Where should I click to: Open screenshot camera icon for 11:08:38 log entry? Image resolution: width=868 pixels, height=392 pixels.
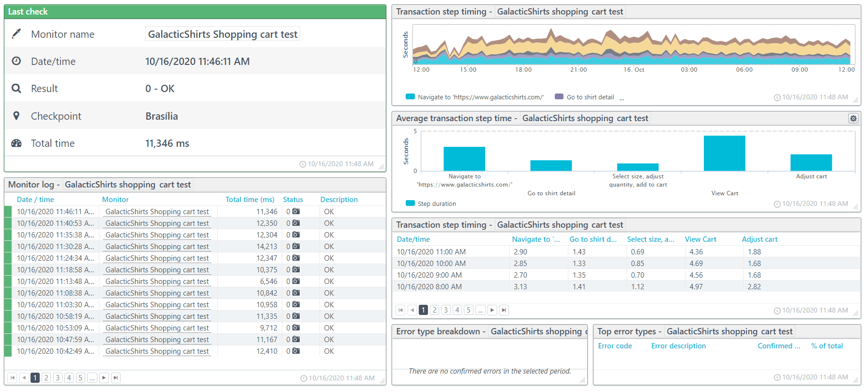tap(296, 293)
